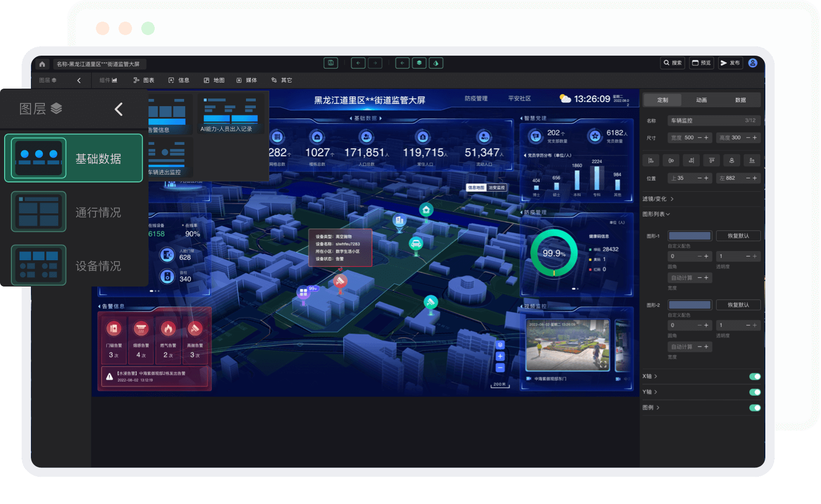The height and width of the screenshot is (504, 821).
Task: Edit the 名称 field containing 车辆监控
Action: (714, 121)
